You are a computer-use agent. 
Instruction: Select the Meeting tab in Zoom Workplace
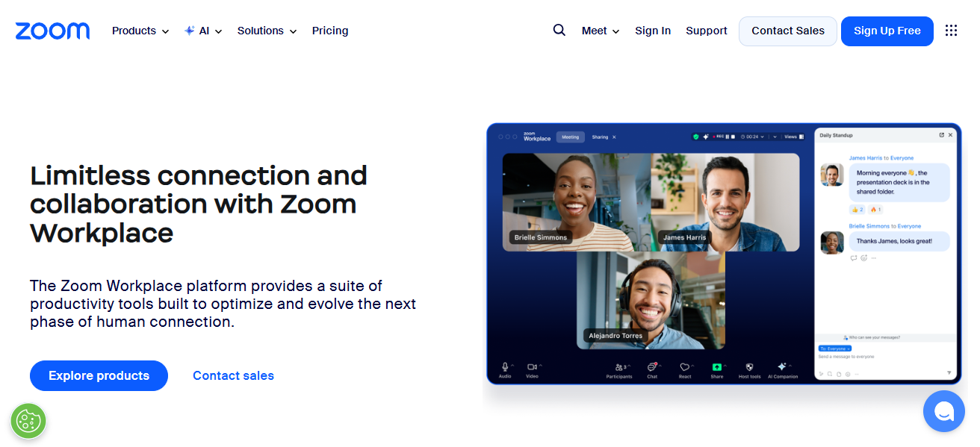click(x=571, y=137)
